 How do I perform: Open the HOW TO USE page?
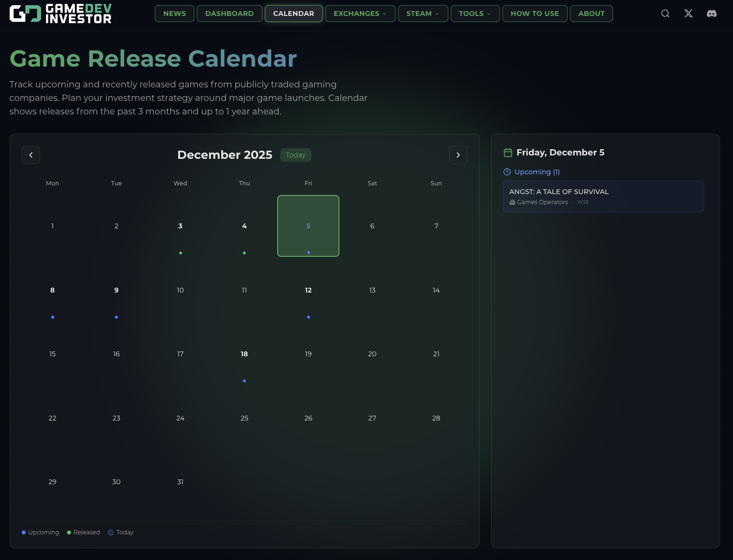coord(535,14)
